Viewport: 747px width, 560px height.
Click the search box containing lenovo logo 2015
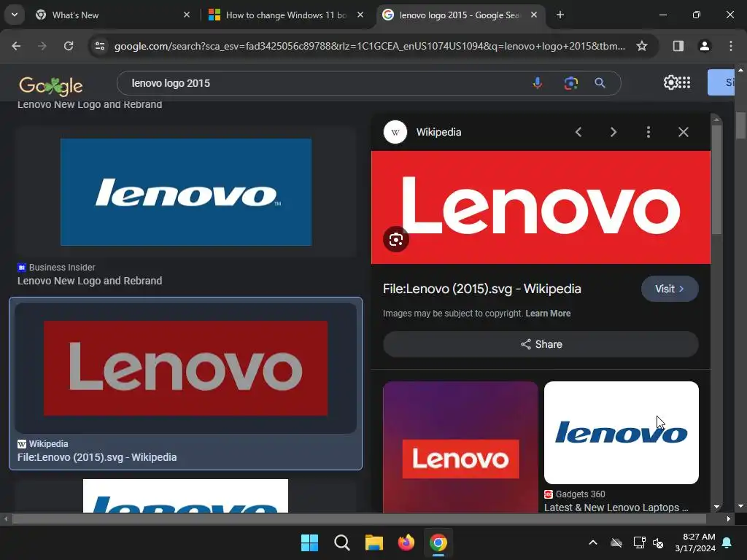(x=324, y=83)
